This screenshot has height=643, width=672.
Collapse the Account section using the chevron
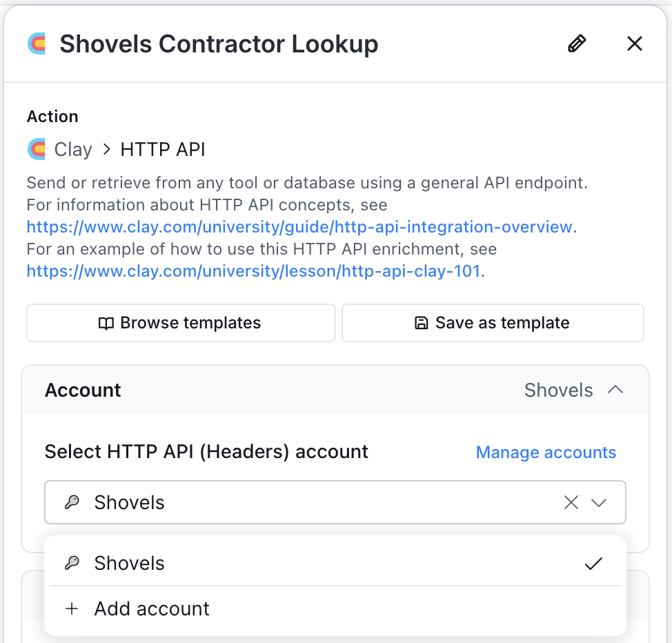pos(615,390)
